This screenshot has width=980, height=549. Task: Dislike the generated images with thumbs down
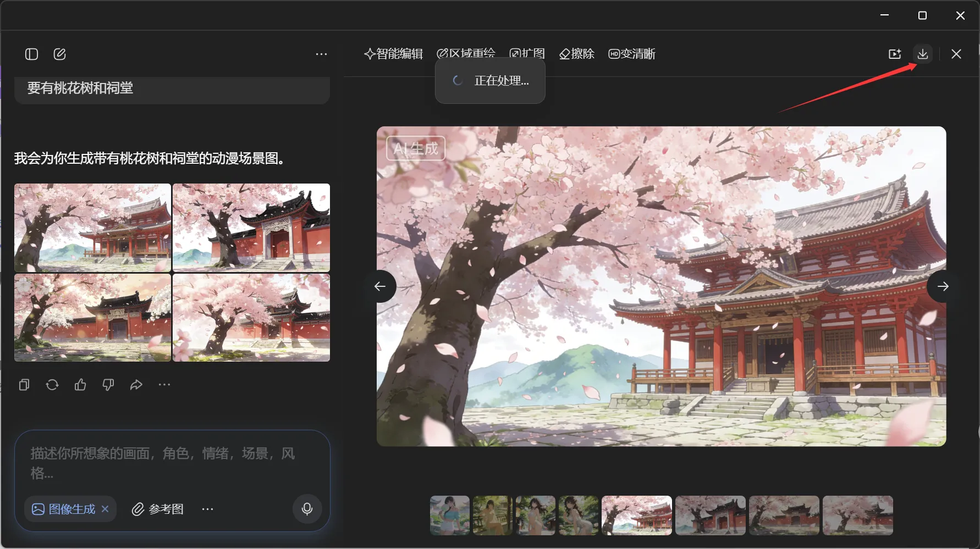(108, 385)
